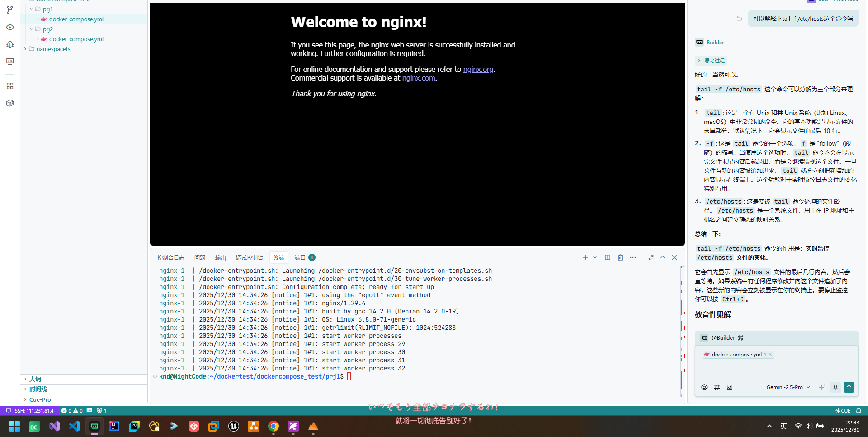This screenshot has width=868, height=437.
Task: Click the @ mention icon in chat input
Action: [704, 387]
